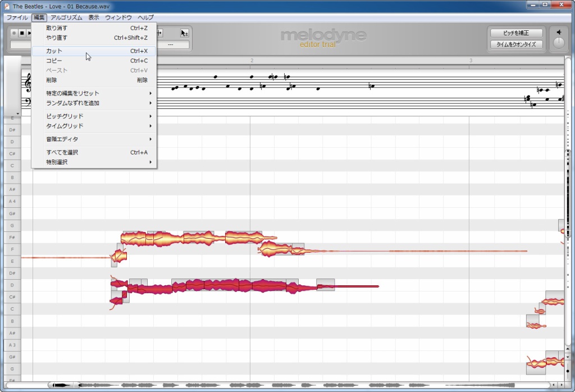The width and height of the screenshot is (575, 392).
Task: Close the open 編集 menu
Action: click(39, 17)
